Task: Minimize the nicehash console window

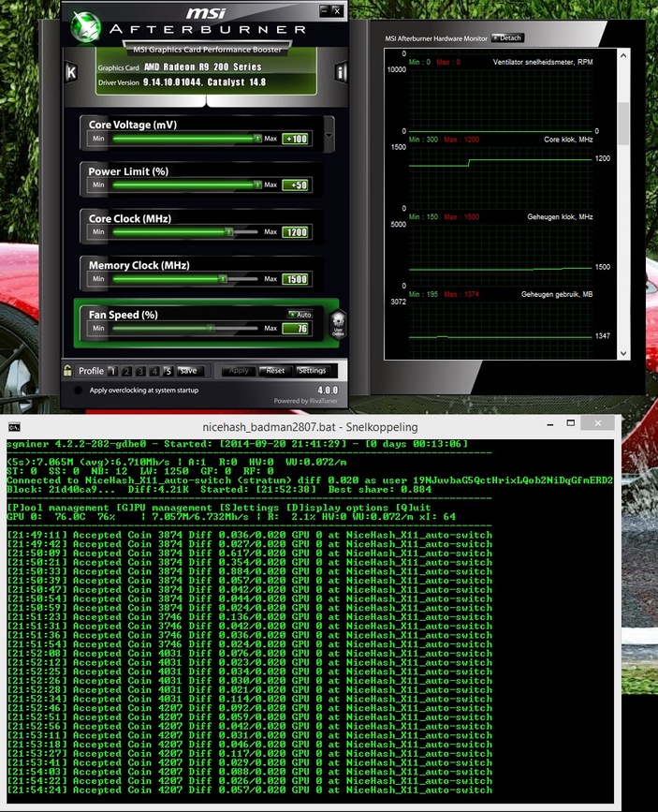Action: (x=549, y=424)
